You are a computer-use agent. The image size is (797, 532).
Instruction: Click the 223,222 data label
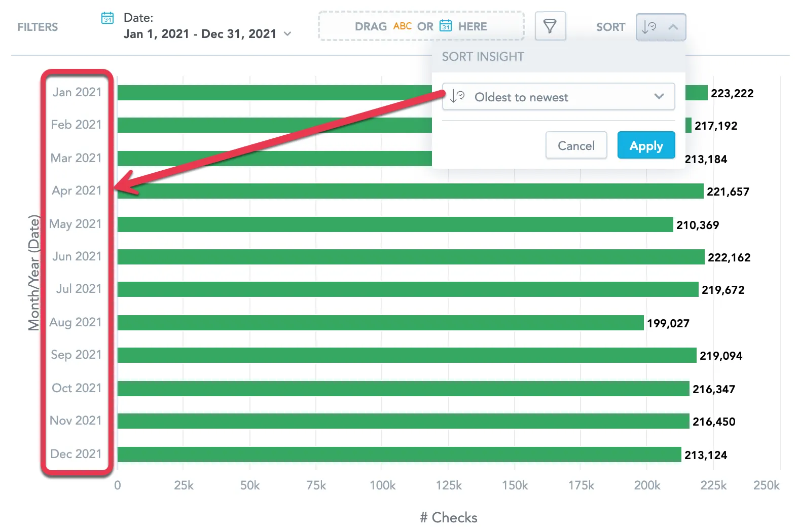tap(732, 93)
